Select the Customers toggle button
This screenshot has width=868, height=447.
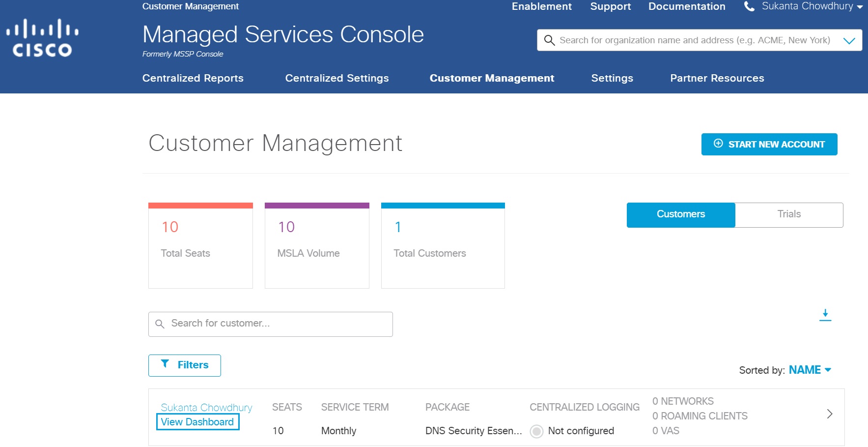[680, 214]
